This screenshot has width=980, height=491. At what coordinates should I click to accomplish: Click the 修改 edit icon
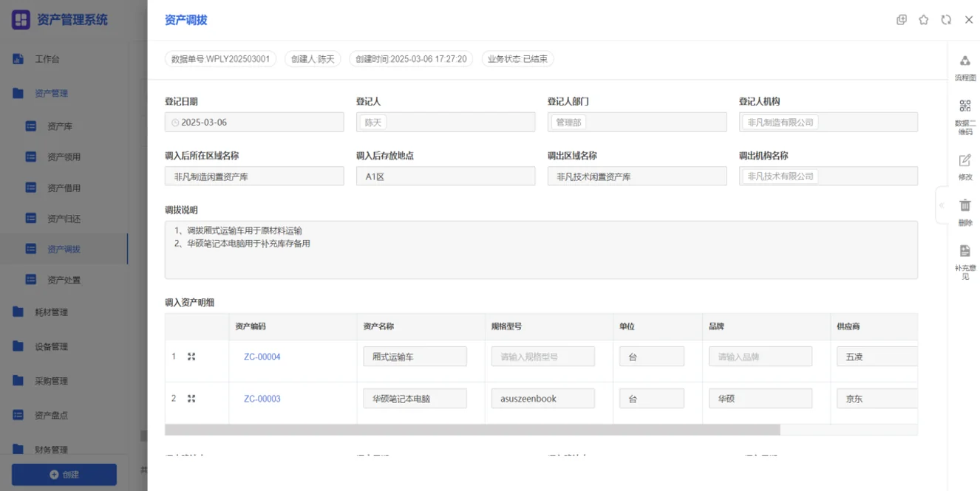(x=964, y=160)
